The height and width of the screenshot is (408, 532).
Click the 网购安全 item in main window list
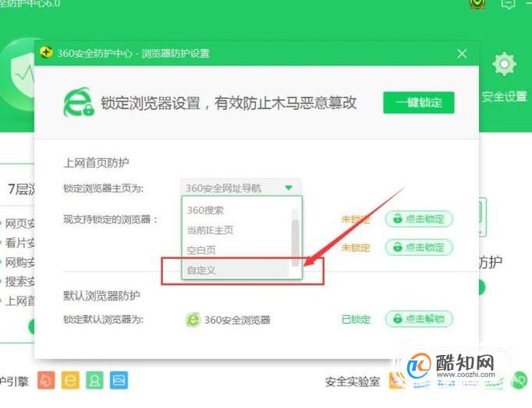click(20, 262)
